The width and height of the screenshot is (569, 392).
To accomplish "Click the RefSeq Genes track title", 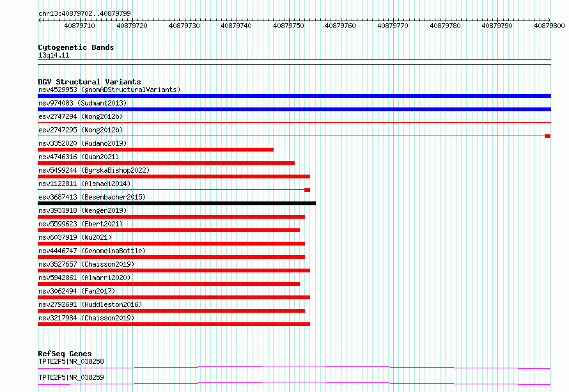I will tap(65, 354).
